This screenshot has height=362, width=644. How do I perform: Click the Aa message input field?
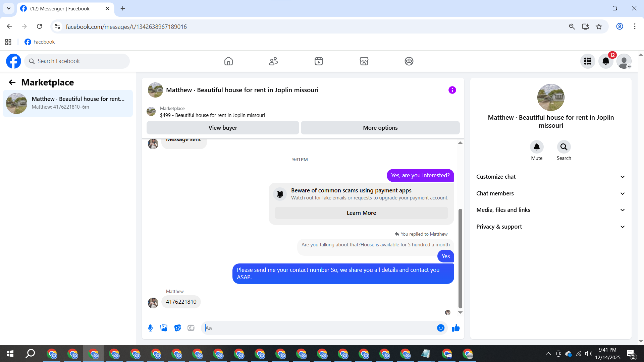tap(319, 328)
